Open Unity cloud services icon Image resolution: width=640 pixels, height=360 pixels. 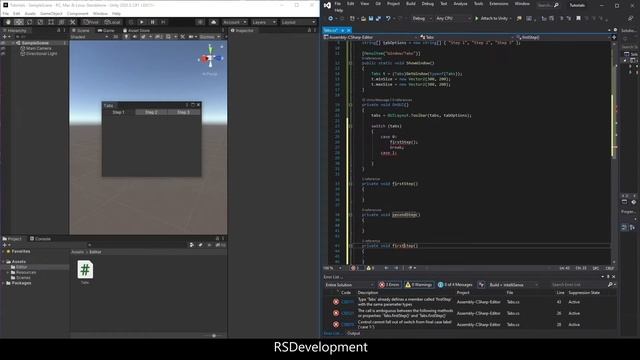[x=213, y=22]
